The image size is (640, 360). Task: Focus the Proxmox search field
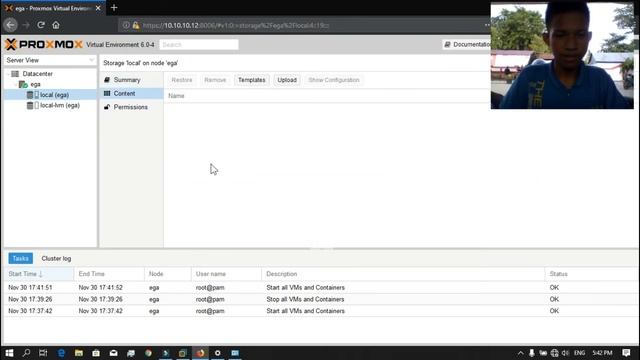tap(199, 44)
